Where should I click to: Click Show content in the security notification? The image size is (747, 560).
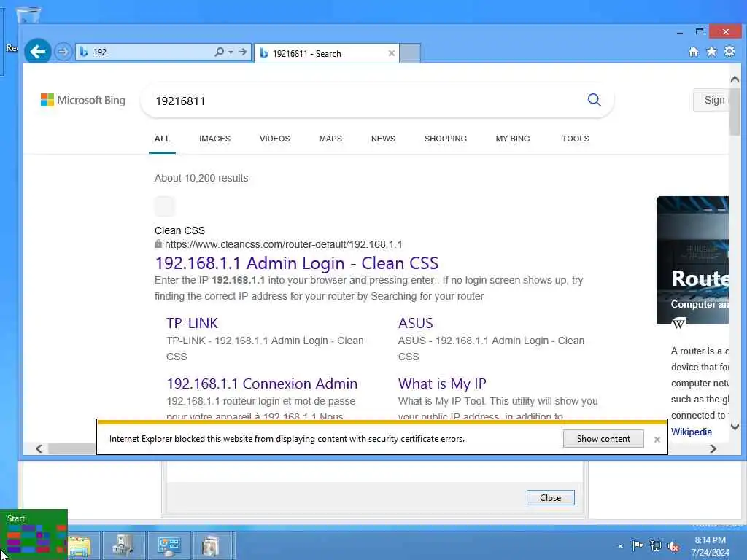coord(603,438)
